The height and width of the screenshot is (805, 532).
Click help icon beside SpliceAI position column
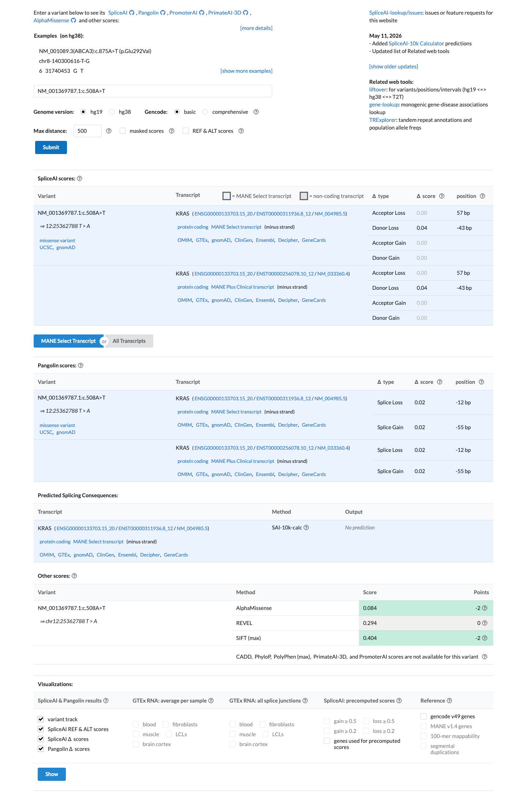[x=482, y=196]
